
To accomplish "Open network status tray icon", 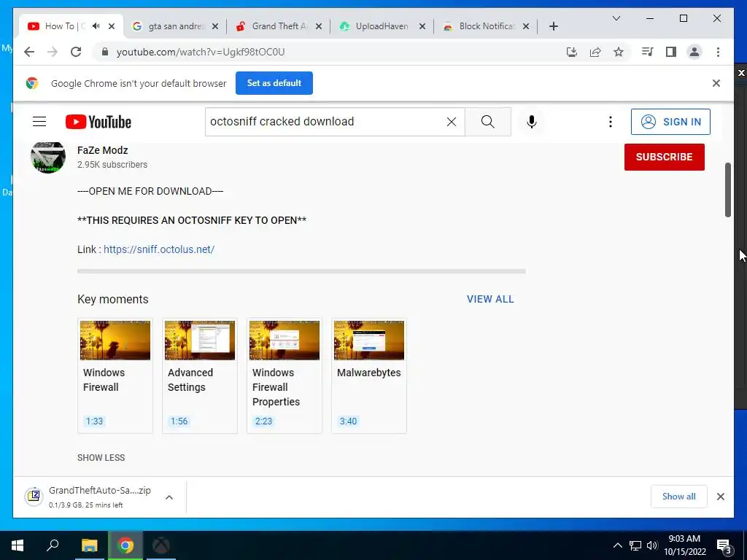I will pyautogui.click(x=635, y=545).
